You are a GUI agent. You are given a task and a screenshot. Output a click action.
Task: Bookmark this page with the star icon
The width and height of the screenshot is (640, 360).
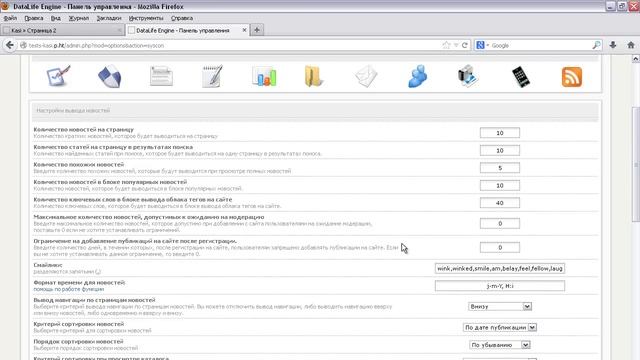pyautogui.click(x=446, y=45)
